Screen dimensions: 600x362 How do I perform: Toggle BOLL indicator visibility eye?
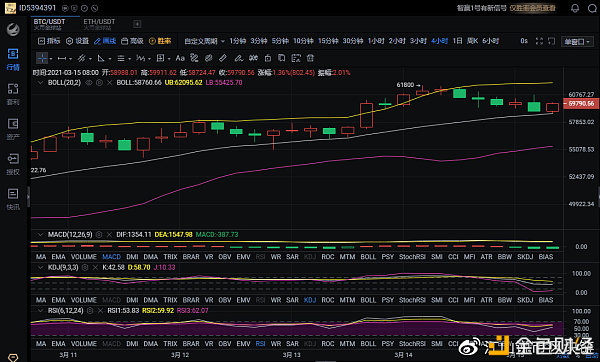pyautogui.click(x=89, y=83)
